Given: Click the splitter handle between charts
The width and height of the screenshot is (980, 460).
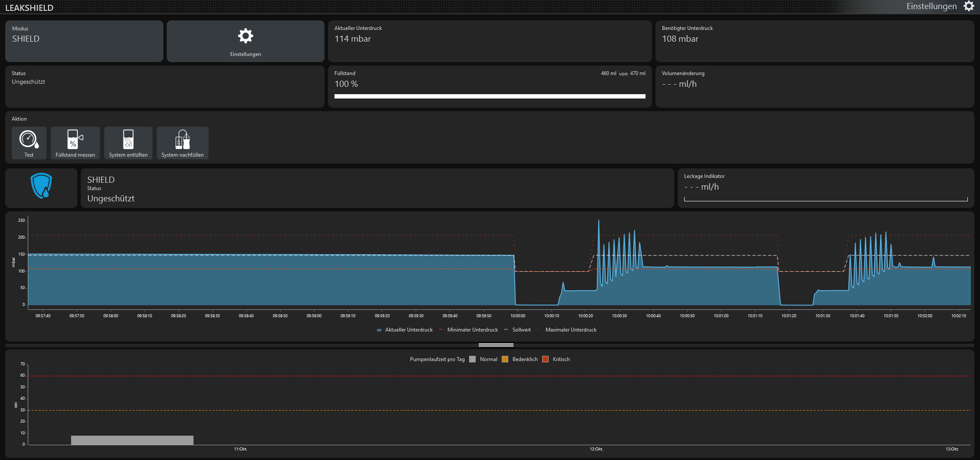Looking at the screenshot, I should [x=496, y=345].
